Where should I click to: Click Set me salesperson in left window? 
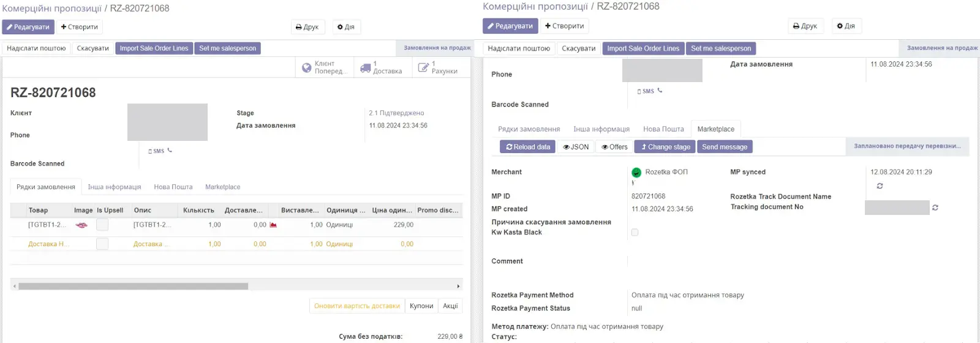[x=228, y=48]
